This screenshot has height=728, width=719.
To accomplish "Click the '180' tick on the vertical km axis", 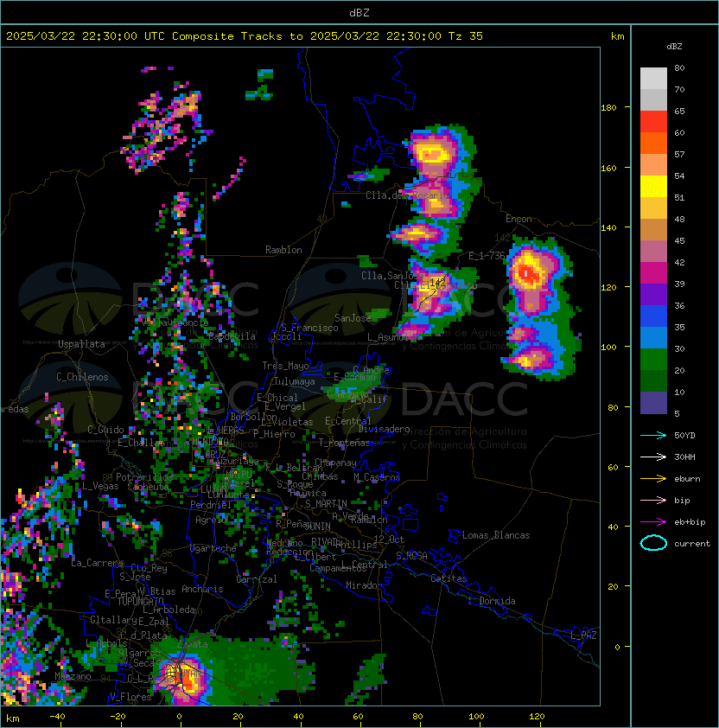I will tap(608, 108).
